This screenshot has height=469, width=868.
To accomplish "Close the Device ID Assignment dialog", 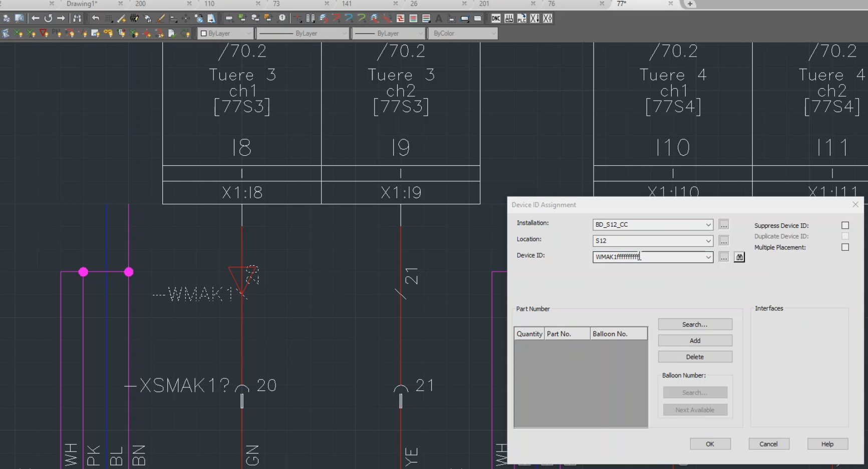I will click(855, 205).
